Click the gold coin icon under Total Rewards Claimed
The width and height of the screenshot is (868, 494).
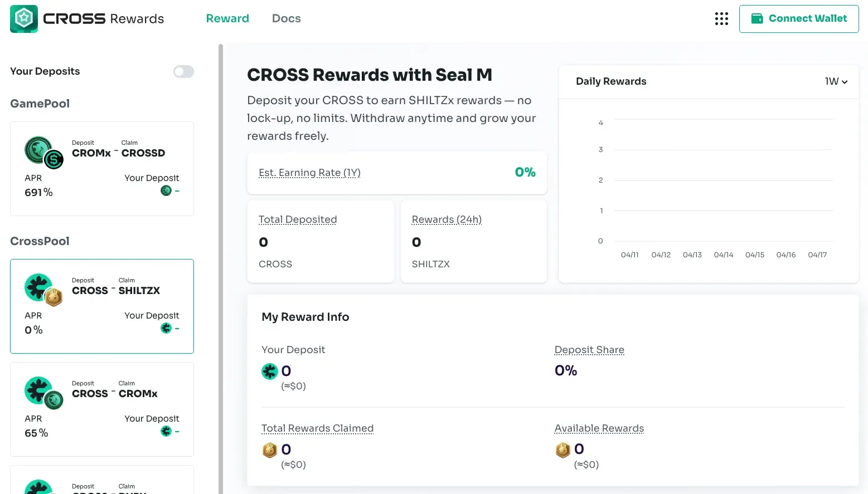(270, 450)
